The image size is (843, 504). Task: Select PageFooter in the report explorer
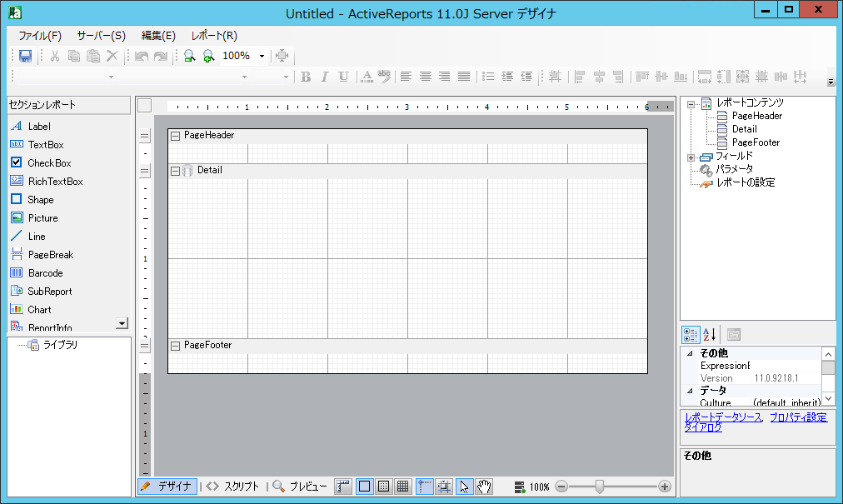[756, 142]
